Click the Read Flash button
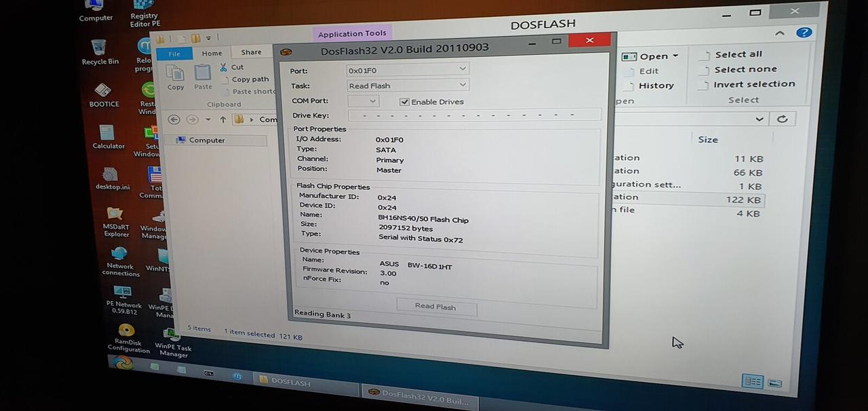868x411 pixels. click(436, 307)
